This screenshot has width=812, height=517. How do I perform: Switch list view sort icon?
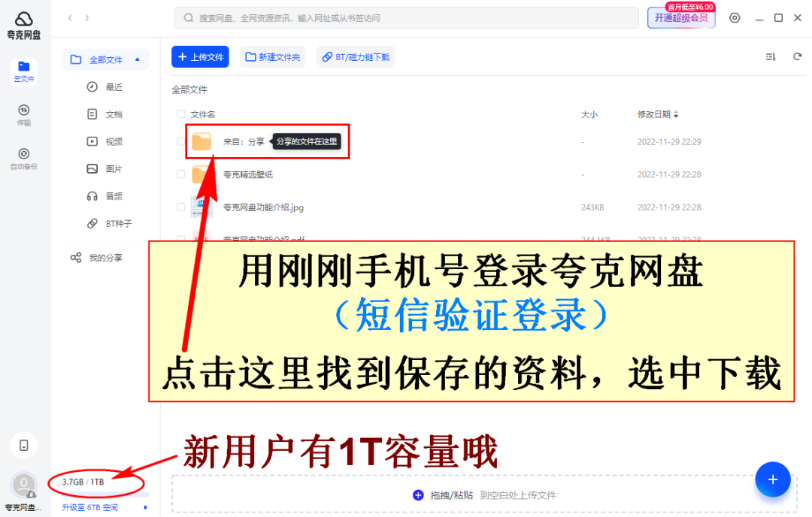pos(771,56)
